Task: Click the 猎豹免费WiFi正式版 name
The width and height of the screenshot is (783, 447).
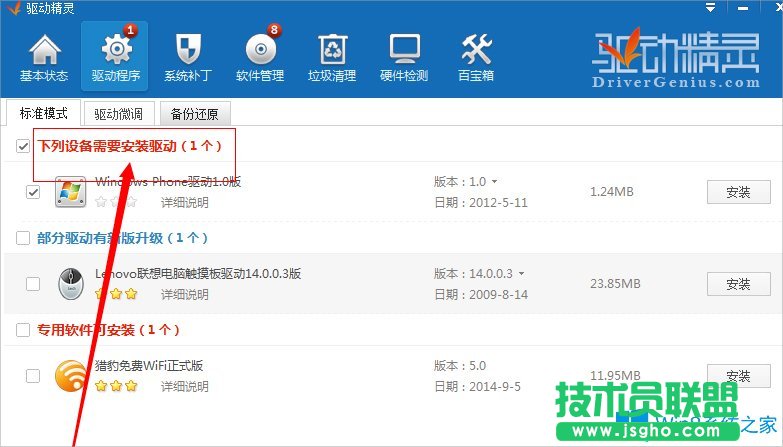Action: (149, 365)
